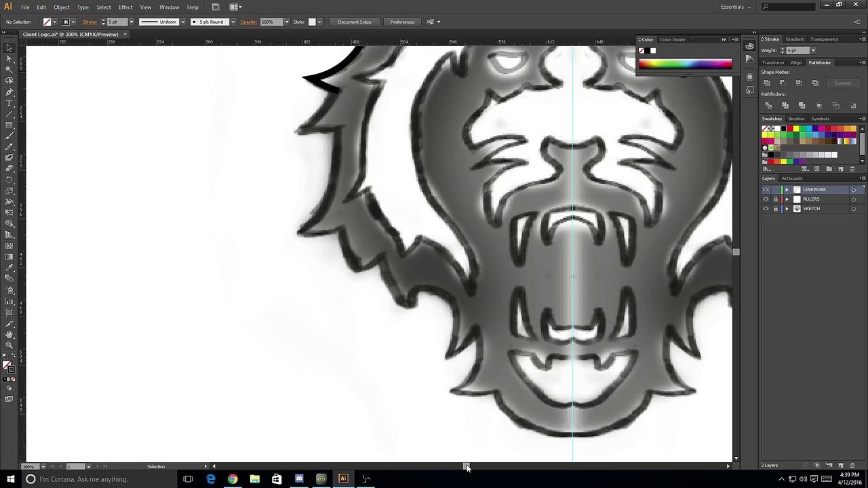This screenshot has width=868, height=488.
Task: Click the Minus Back pathfinder icon
Action: click(852, 106)
